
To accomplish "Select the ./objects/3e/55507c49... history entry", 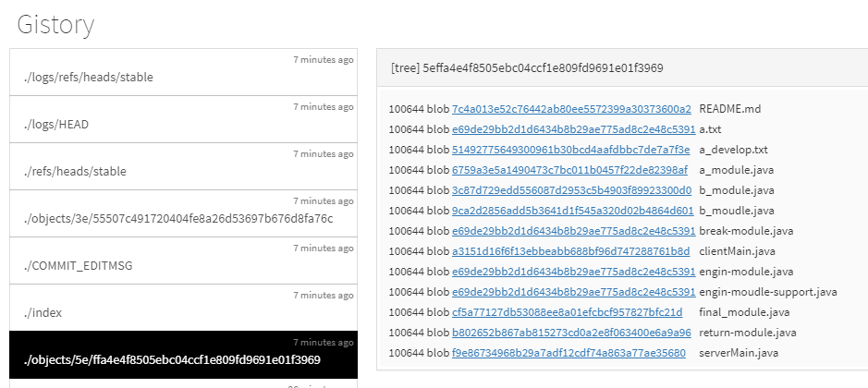I will (x=183, y=213).
